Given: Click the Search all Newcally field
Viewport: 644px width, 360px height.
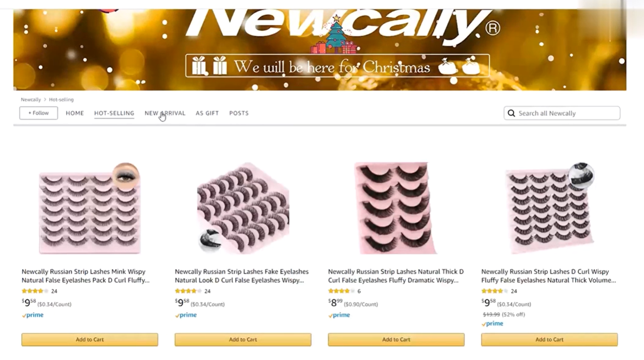Looking at the screenshot, I should (x=562, y=113).
